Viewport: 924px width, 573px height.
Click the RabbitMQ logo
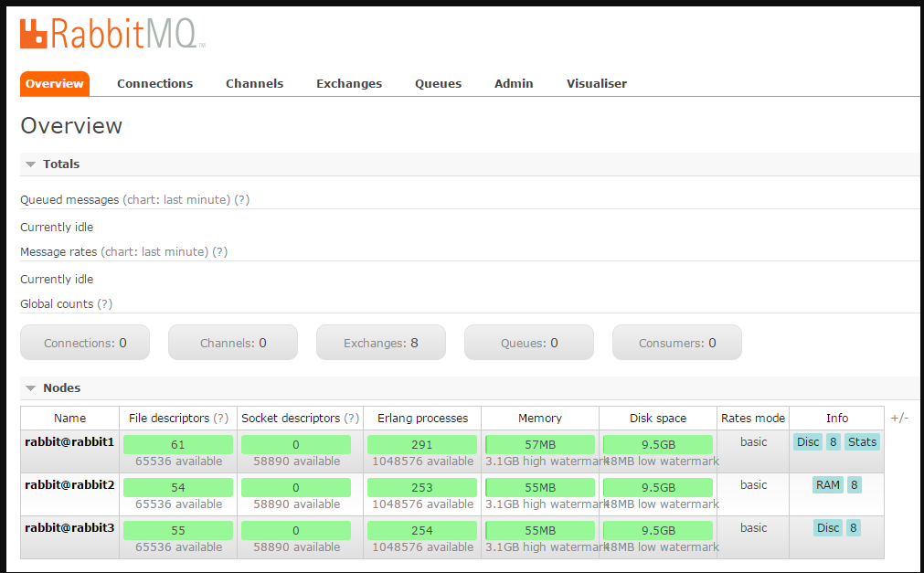[112, 34]
